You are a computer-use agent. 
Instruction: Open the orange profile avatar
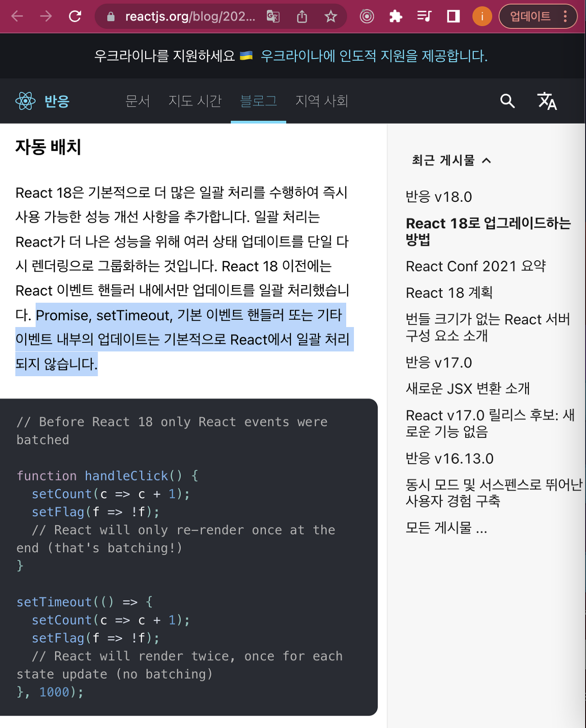click(482, 16)
